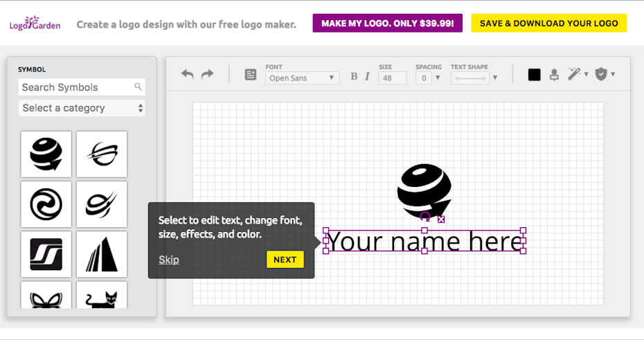Click the stamp icon in toolbar
Viewport: 644px width, 340px height.
pos(554,75)
